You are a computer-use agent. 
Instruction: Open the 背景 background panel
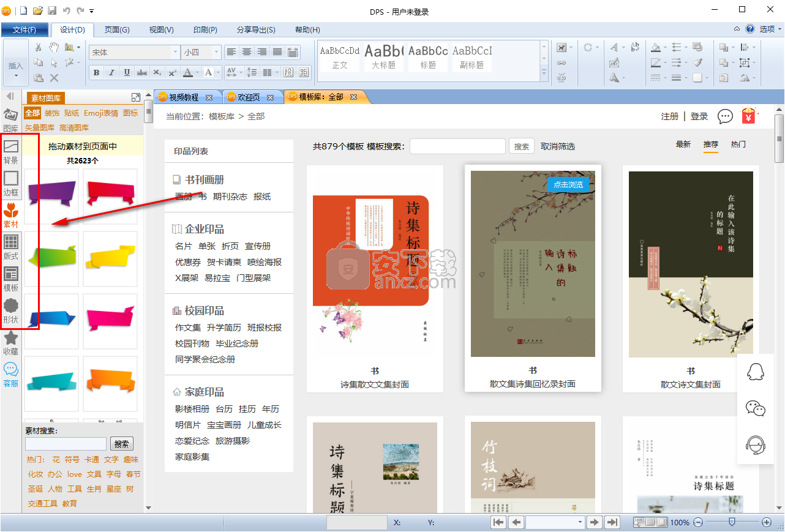(x=10, y=152)
